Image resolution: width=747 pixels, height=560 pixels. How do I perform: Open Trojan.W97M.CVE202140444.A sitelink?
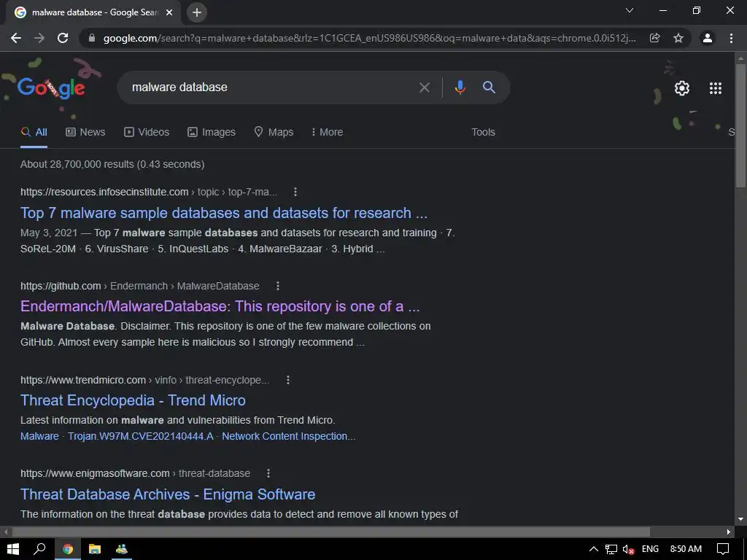pyautogui.click(x=141, y=436)
